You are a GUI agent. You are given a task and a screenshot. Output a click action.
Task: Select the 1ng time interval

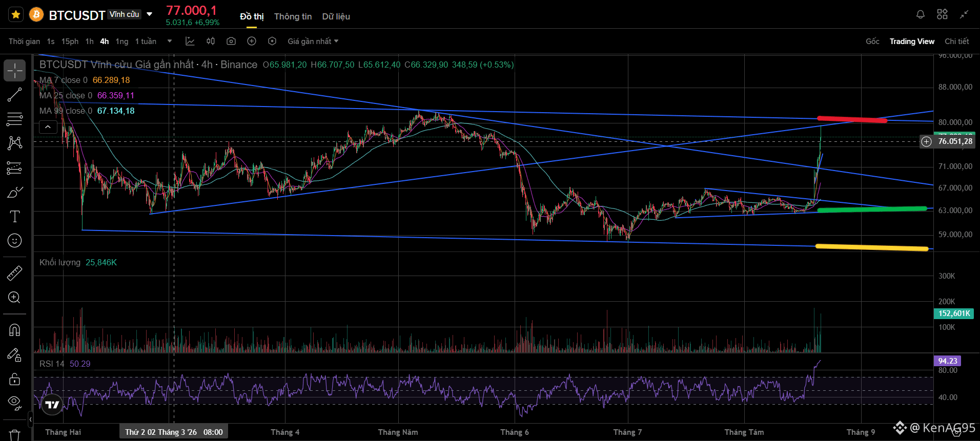pos(122,41)
